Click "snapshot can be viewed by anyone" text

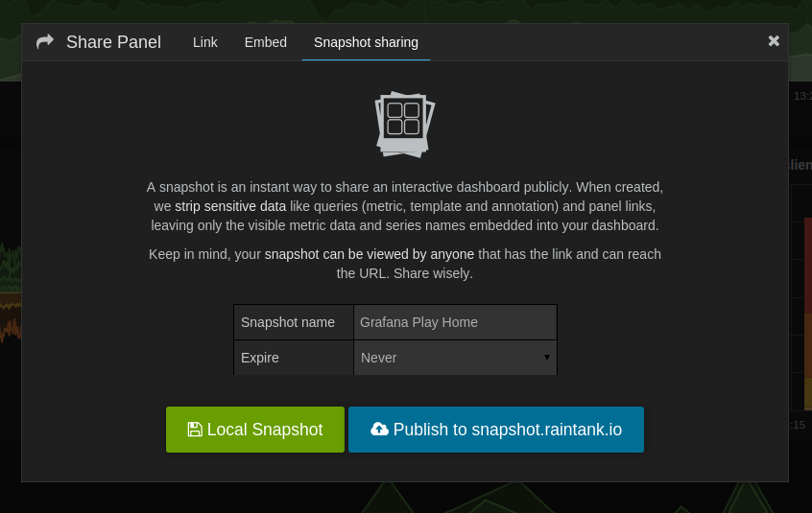pos(370,254)
